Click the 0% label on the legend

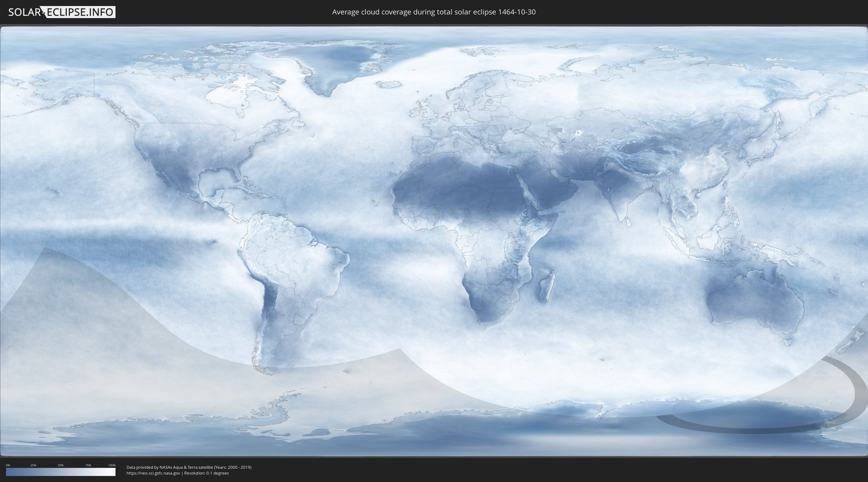8,465
